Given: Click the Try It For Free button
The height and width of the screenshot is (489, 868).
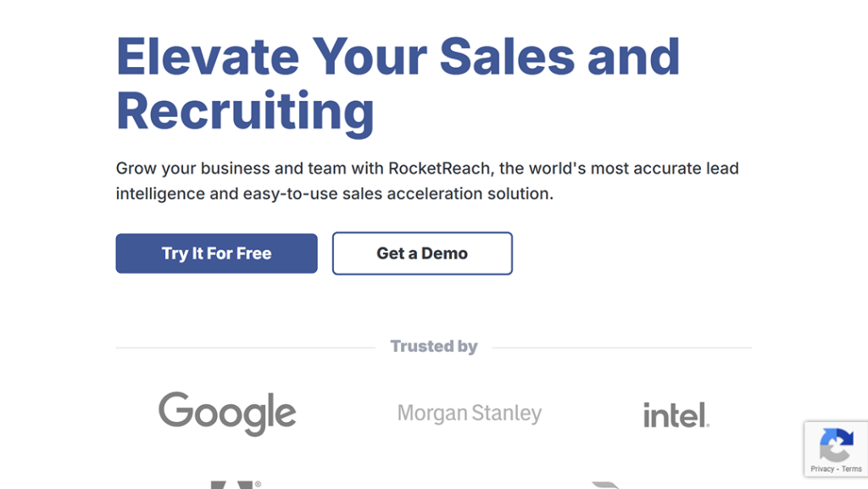Looking at the screenshot, I should click(216, 253).
